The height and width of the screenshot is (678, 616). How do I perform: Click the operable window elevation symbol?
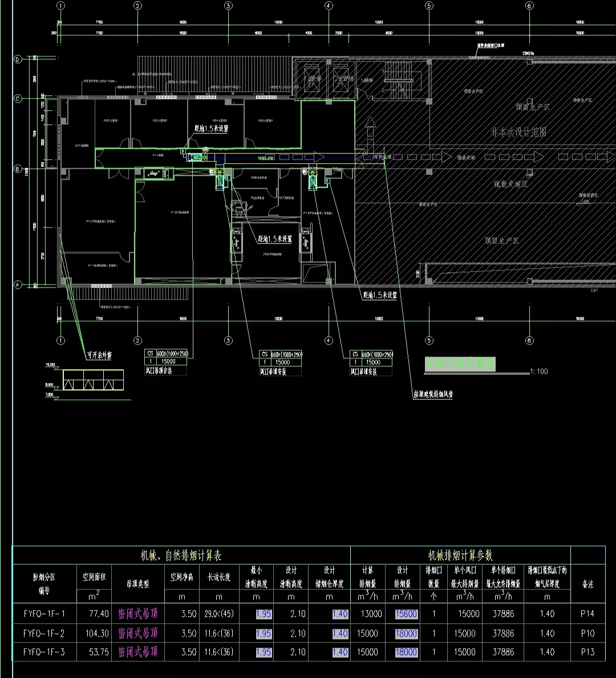click(x=92, y=380)
